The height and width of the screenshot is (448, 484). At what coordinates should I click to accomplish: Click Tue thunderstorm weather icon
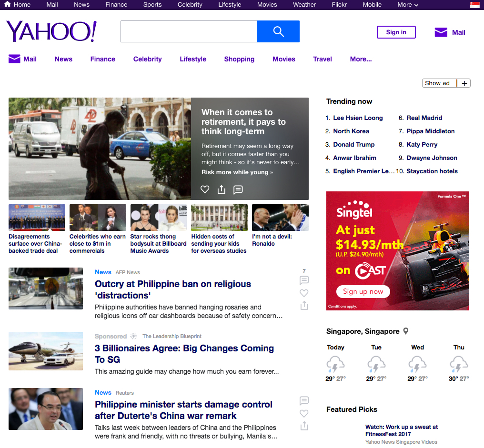point(376,364)
